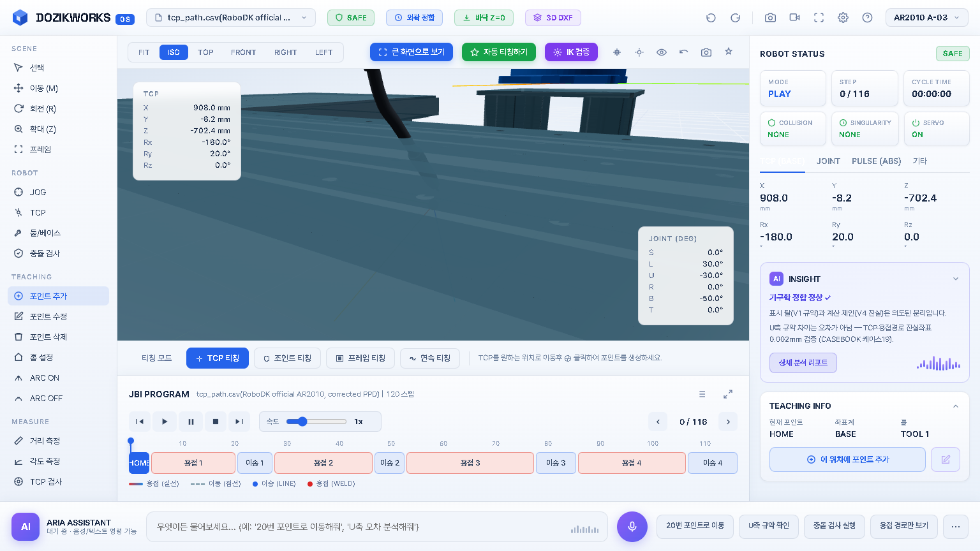This screenshot has width=980, height=551.
Task: Open 충돌 검사 in sidebar
Action: (x=58, y=253)
